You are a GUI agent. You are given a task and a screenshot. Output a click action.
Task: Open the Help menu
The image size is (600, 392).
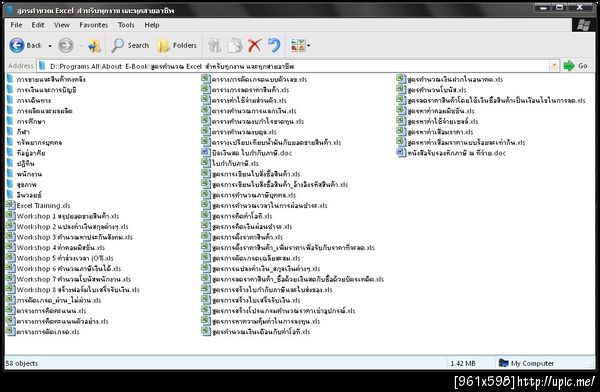[152, 25]
